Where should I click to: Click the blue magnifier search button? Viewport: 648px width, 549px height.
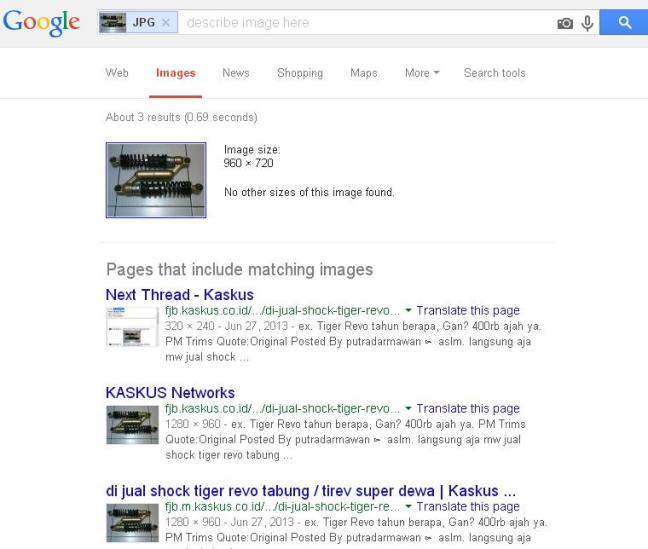[624, 22]
